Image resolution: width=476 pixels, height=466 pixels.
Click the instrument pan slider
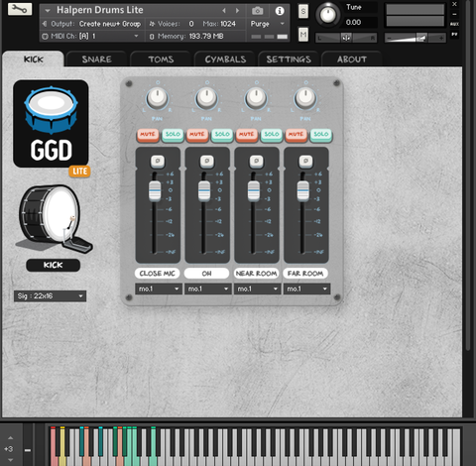point(346,38)
